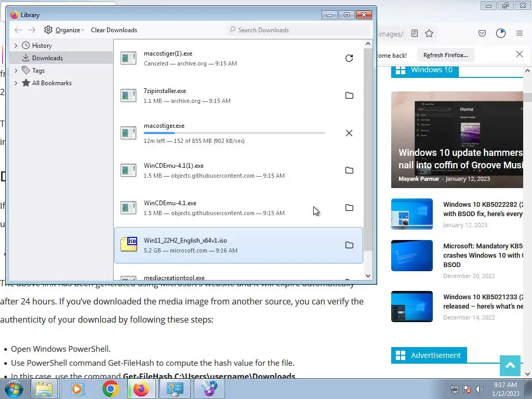This screenshot has height=399, width=532.
Task: Open Firefox downloads progress indicator
Action: [x=501, y=33]
